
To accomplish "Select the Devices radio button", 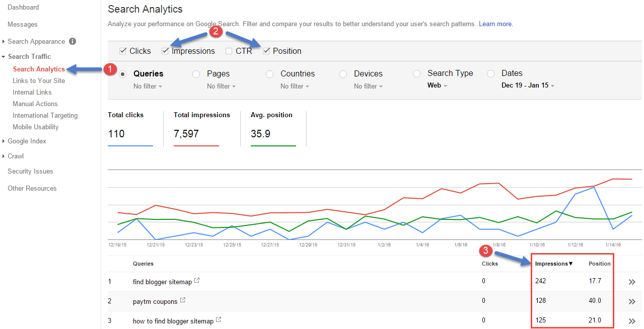I will 343,74.
